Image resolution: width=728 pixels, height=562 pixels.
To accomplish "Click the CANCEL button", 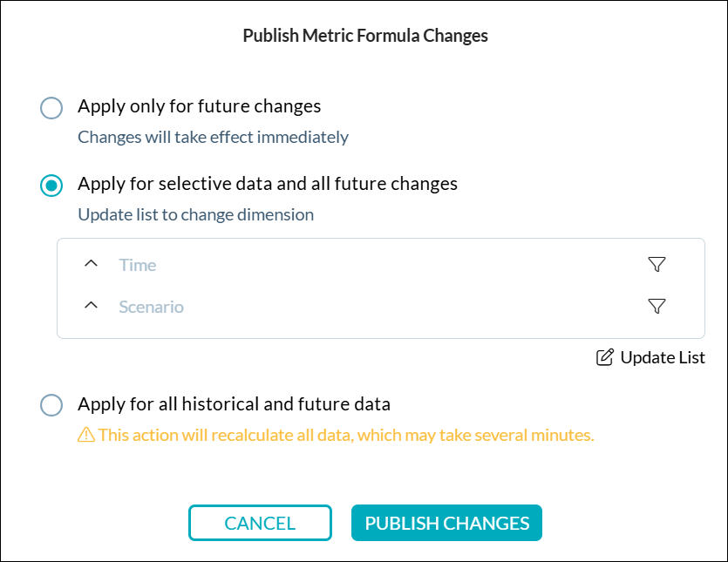I will pos(260,523).
